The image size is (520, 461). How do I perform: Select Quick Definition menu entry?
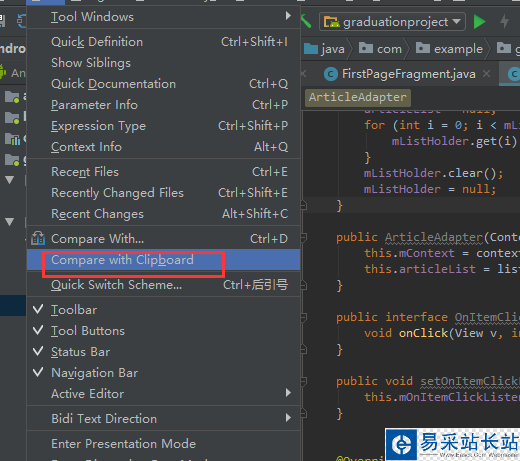point(163,42)
